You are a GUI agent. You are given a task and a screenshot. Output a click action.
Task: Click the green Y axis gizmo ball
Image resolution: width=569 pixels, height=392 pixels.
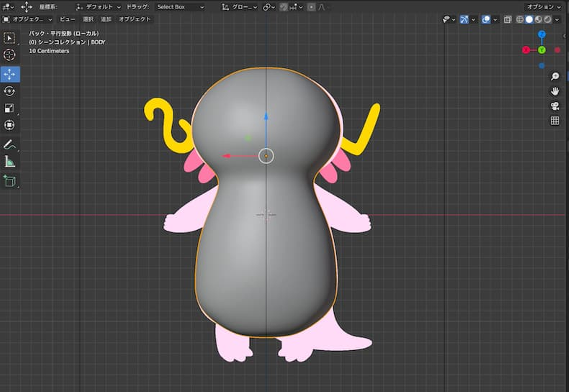(x=542, y=50)
